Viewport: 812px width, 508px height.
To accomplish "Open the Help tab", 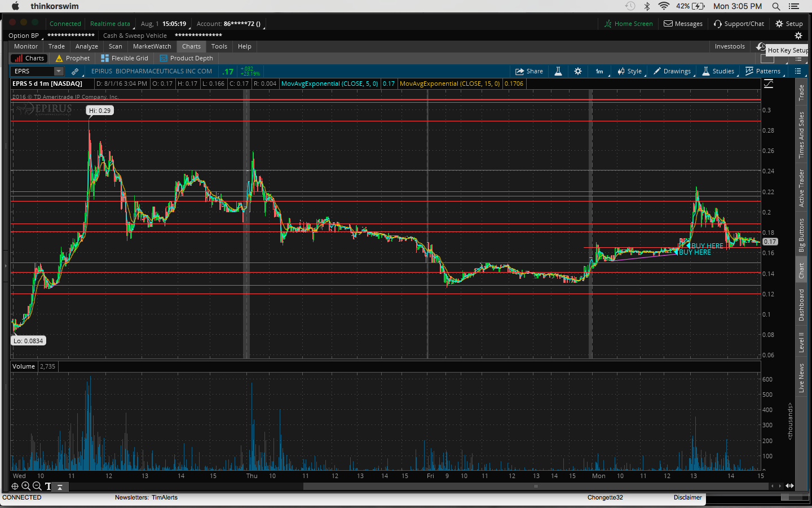I will pyautogui.click(x=245, y=46).
